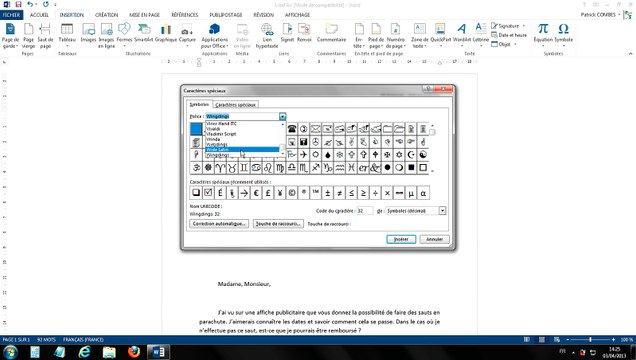Click the SmartArt ribbon icon
636x360 pixels.
pyautogui.click(x=144, y=32)
